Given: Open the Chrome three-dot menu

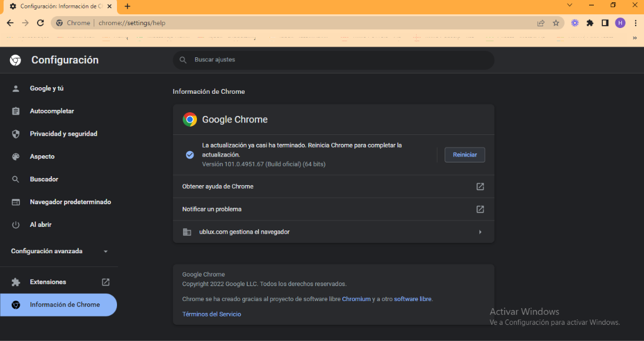Looking at the screenshot, I should [636, 23].
